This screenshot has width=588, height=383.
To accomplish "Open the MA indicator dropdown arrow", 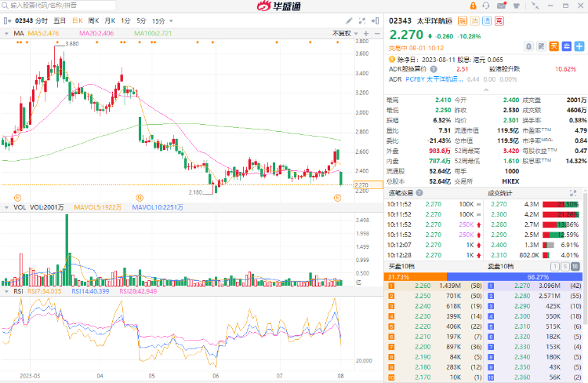I will pos(7,34).
